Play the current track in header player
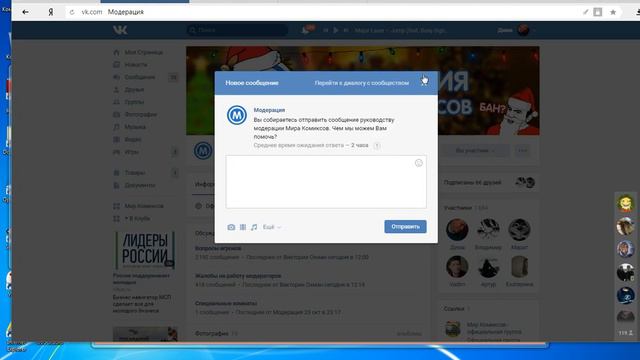This screenshot has width=640, height=360. tap(336, 30)
